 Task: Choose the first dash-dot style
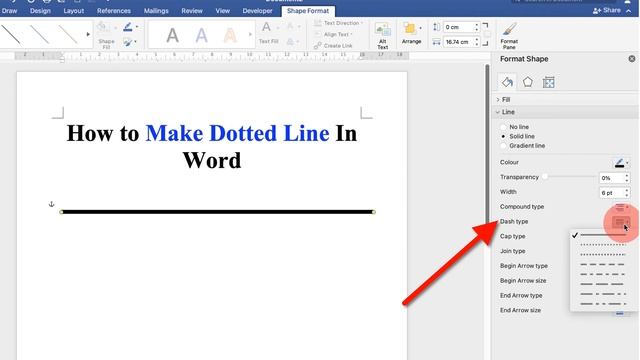point(603,274)
